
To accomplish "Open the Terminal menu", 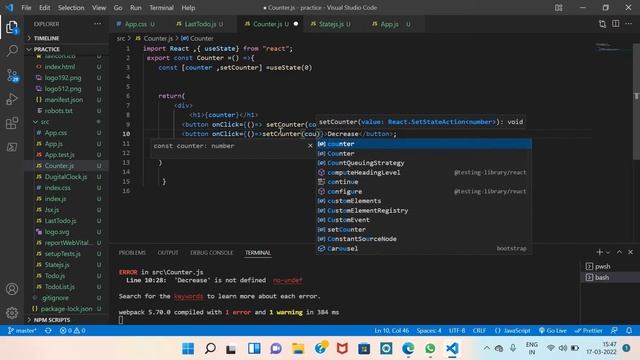I will [x=161, y=8].
